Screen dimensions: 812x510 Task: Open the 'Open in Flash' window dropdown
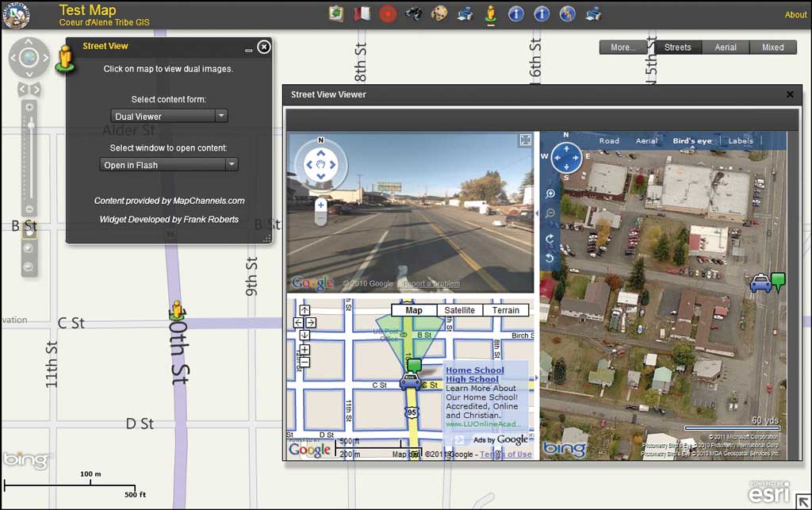coord(232,165)
